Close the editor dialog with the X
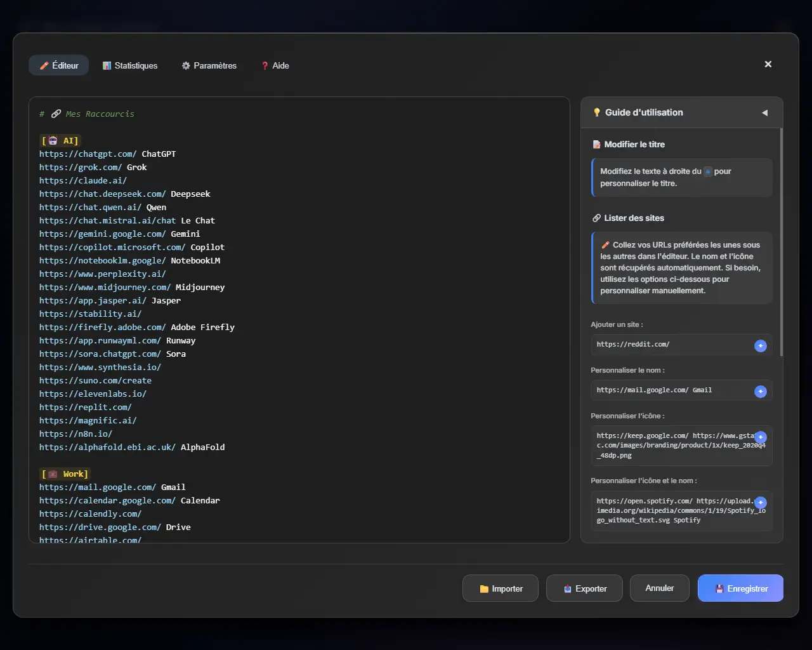 click(x=768, y=64)
